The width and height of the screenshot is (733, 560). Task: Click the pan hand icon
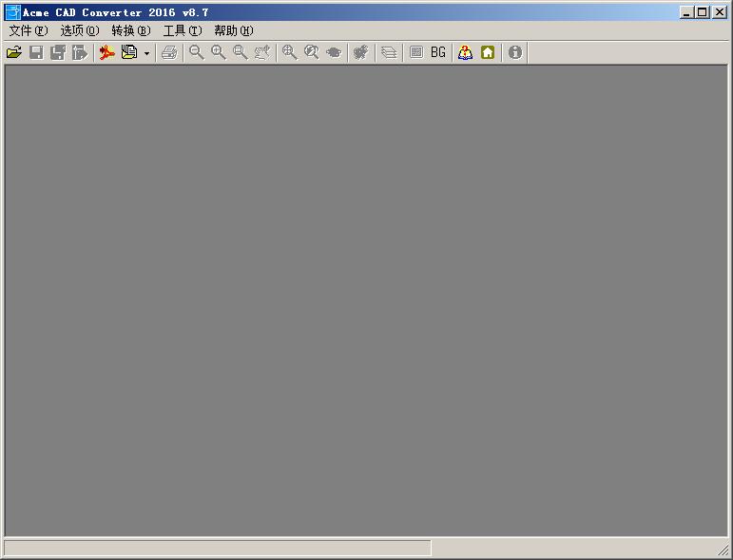[334, 52]
